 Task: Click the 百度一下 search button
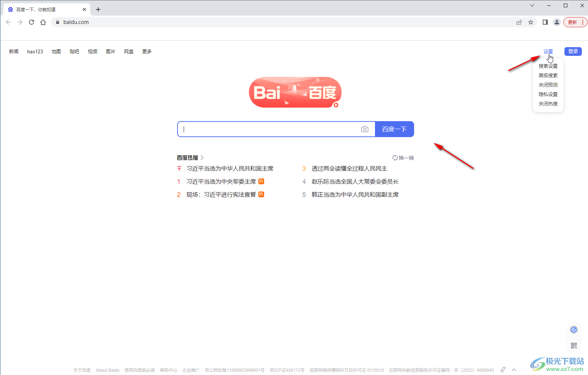[395, 129]
